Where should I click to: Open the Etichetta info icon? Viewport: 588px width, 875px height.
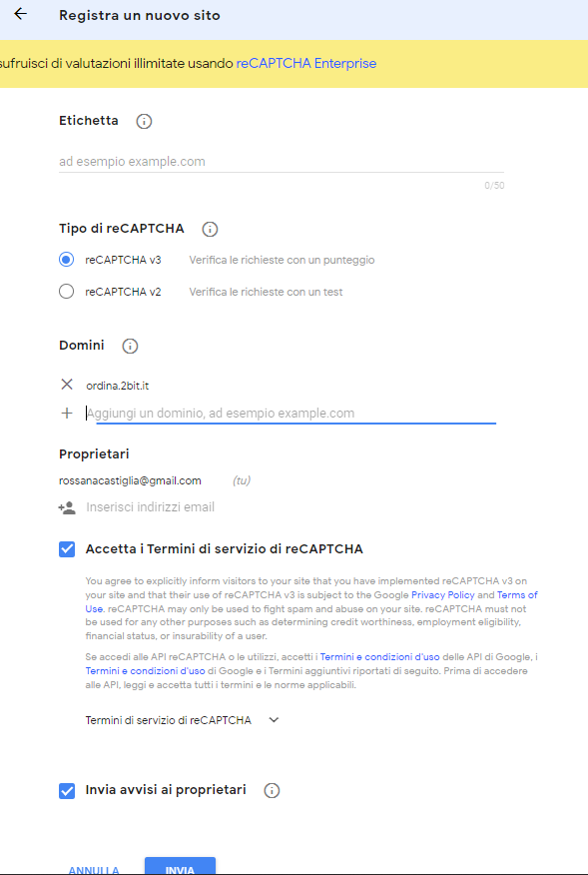[x=144, y=121]
